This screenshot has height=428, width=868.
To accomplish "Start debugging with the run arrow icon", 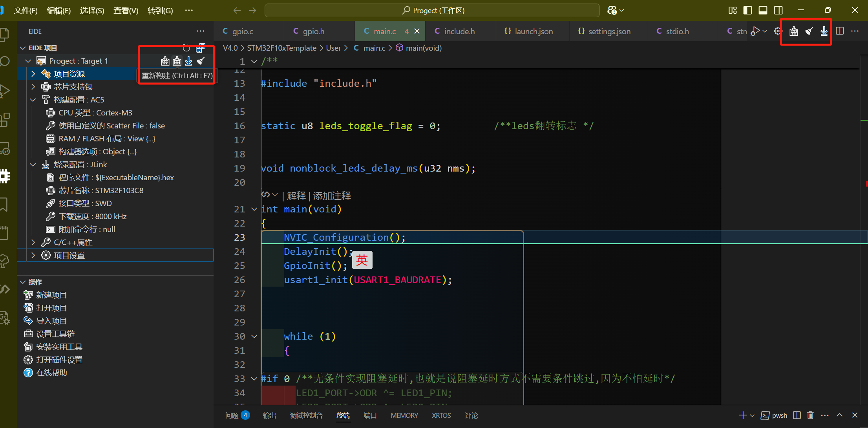I will point(756,30).
